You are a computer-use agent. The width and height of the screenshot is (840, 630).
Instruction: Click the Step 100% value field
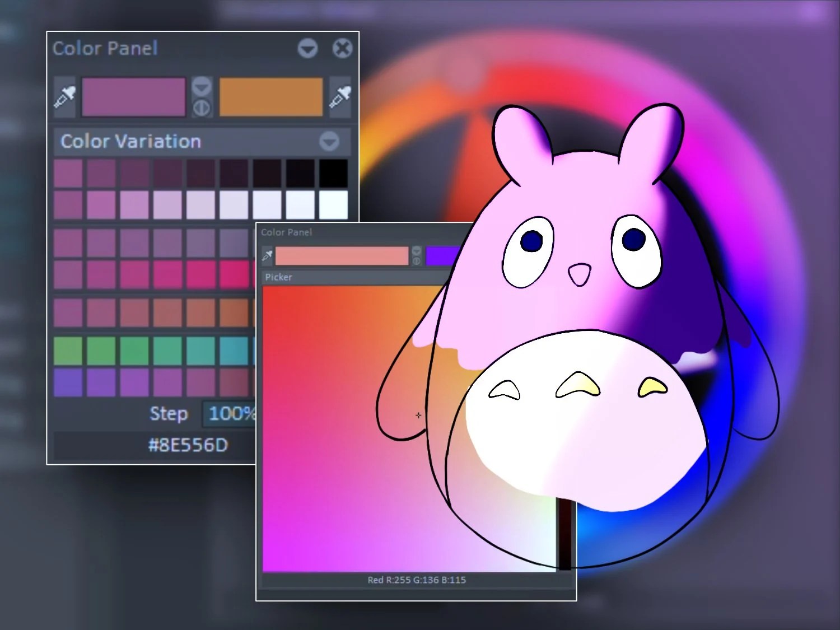[x=230, y=414]
